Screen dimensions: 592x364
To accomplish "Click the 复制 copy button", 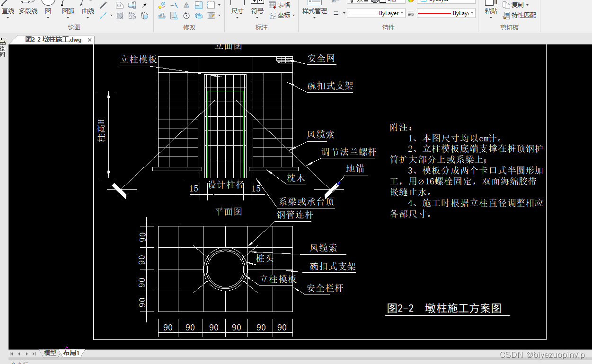I will (514, 5).
